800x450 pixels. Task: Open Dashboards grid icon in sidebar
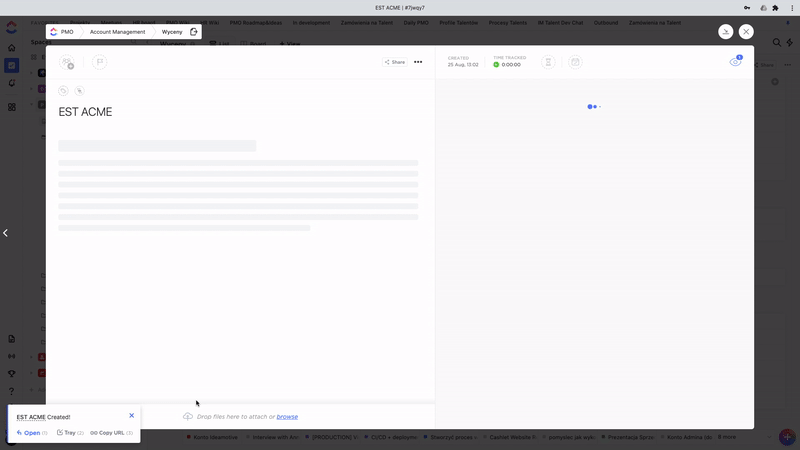(12, 107)
